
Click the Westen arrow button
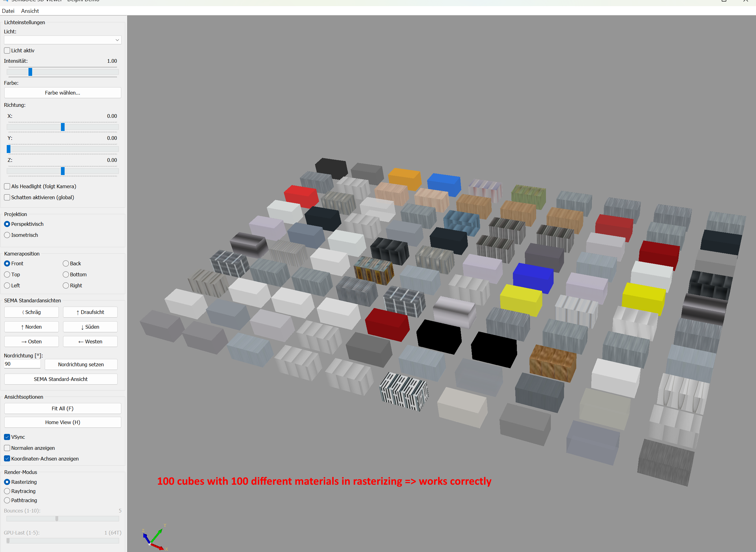(x=90, y=341)
